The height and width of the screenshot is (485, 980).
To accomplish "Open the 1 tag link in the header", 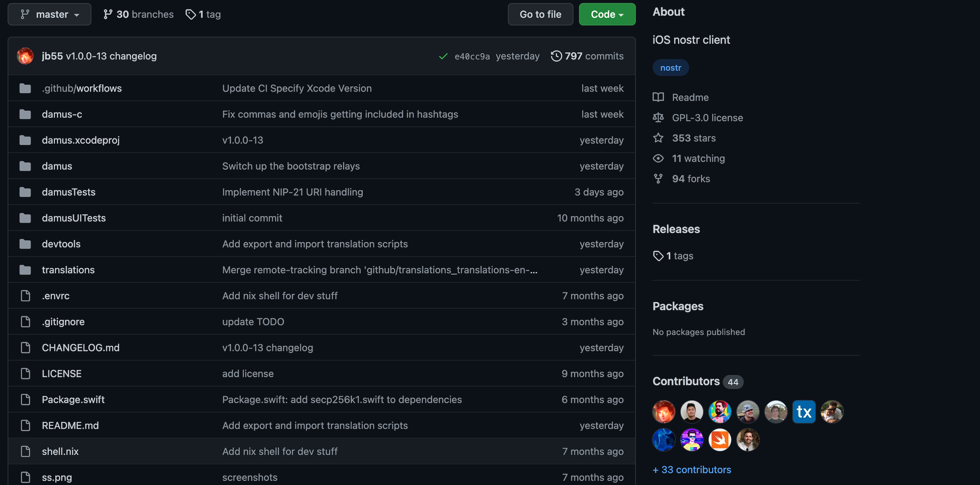I will tap(203, 15).
